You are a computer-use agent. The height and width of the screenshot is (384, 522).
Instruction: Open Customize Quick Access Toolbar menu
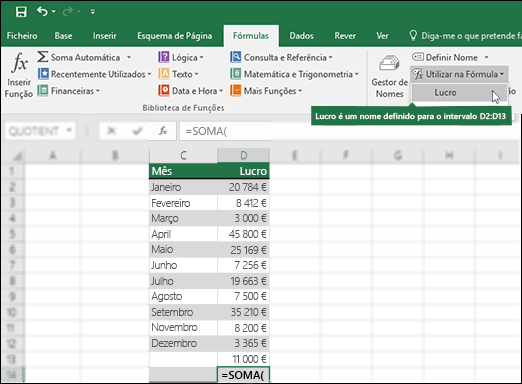93,12
